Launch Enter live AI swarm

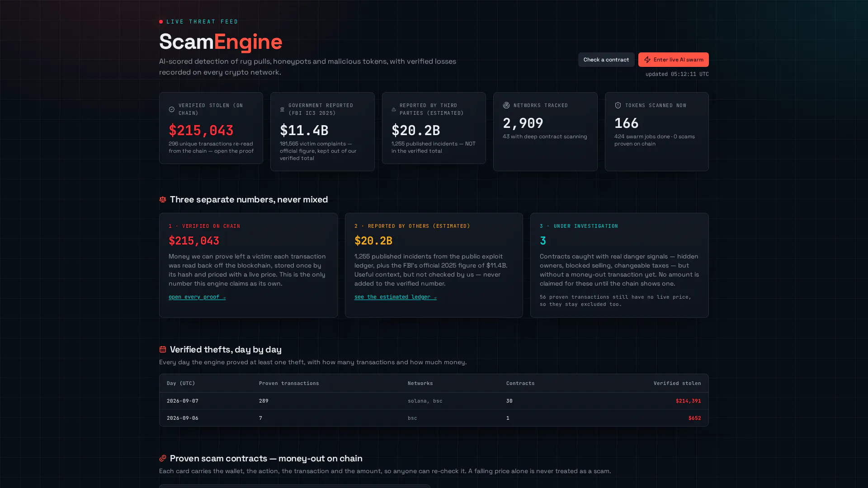click(674, 60)
